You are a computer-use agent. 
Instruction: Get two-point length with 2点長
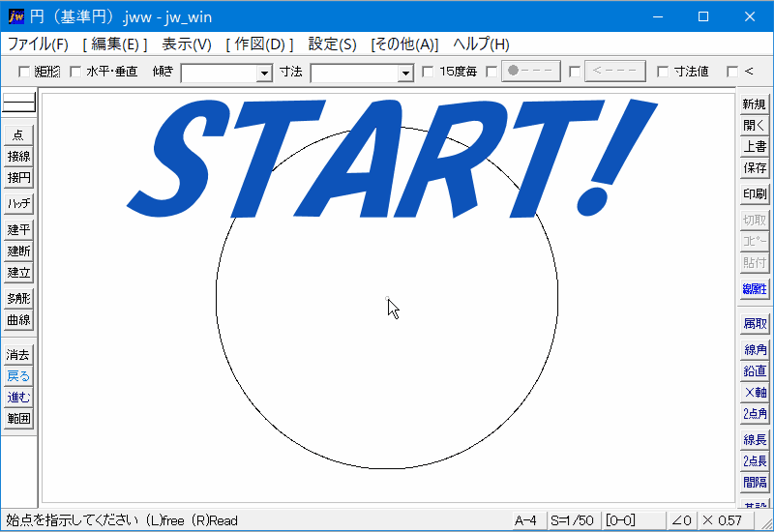pyautogui.click(x=755, y=461)
